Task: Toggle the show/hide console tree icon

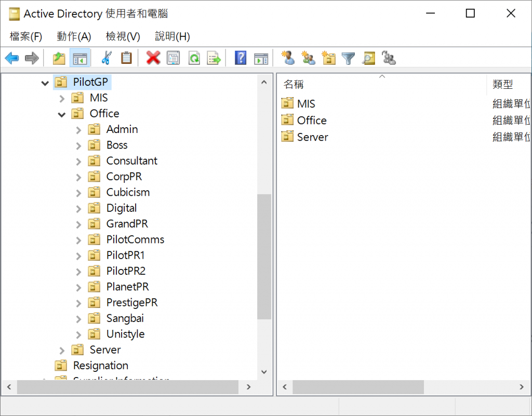Action: [79, 58]
